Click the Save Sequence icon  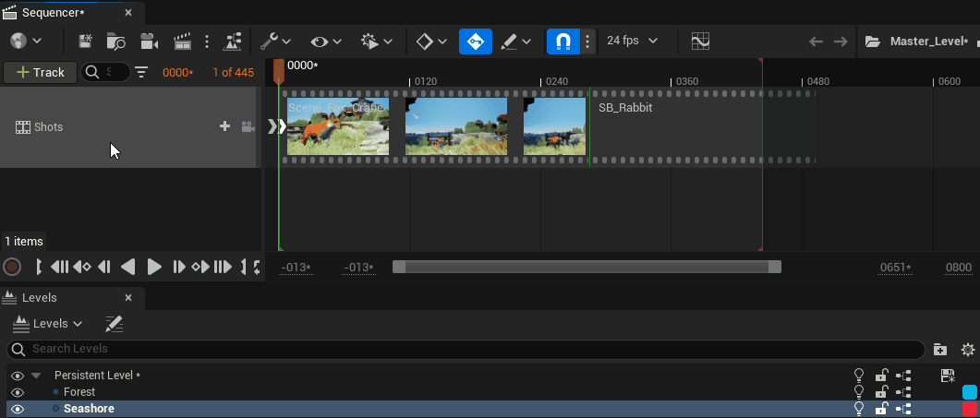pos(86,42)
